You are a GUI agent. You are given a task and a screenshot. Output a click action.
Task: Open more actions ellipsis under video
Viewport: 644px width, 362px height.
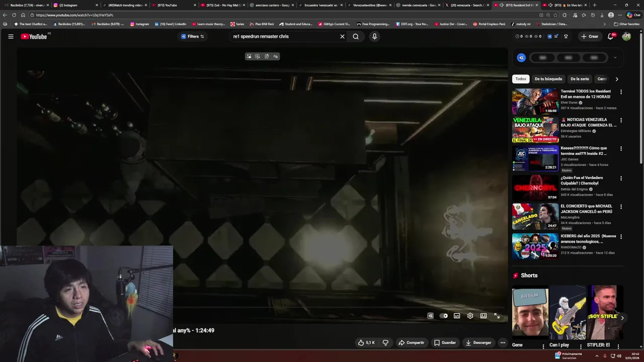[x=503, y=342]
